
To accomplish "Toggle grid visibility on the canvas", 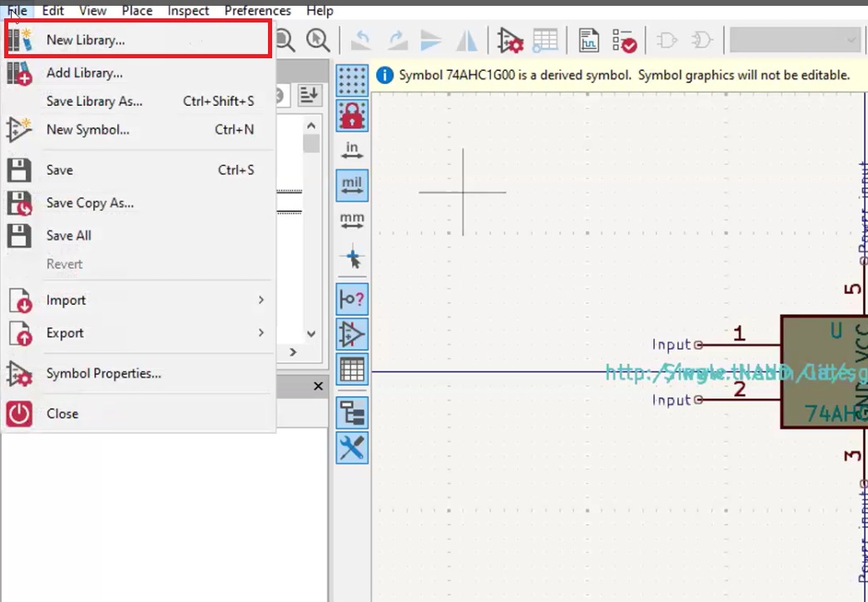I will point(352,81).
